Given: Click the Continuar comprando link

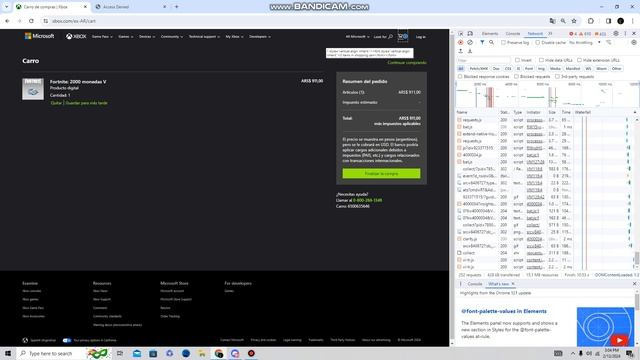Looking at the screenshot, I should pos(407,62).
